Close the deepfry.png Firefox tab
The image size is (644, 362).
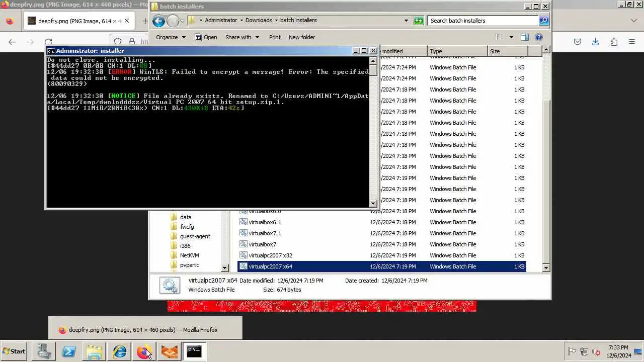127,21
